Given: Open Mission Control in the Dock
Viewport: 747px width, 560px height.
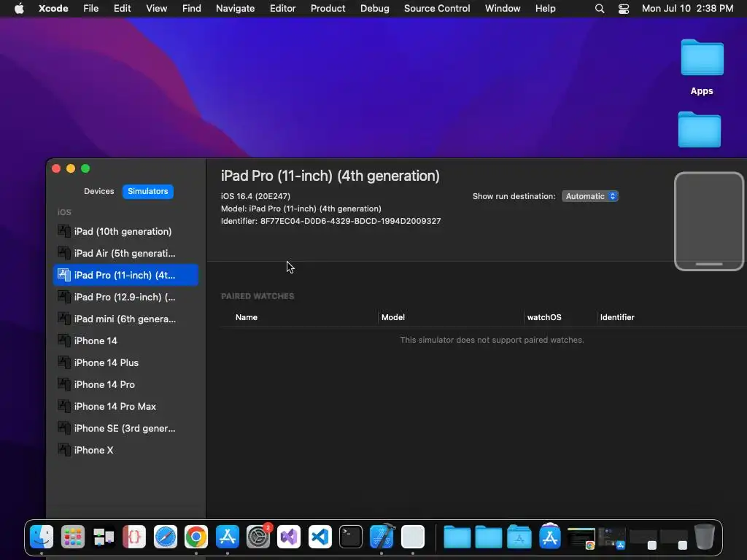Looking at the screenshot, I should [104, 537].
